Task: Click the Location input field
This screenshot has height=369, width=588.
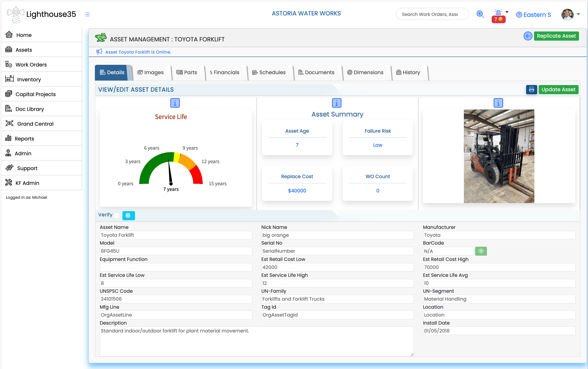Action: (x=499, y=315)
